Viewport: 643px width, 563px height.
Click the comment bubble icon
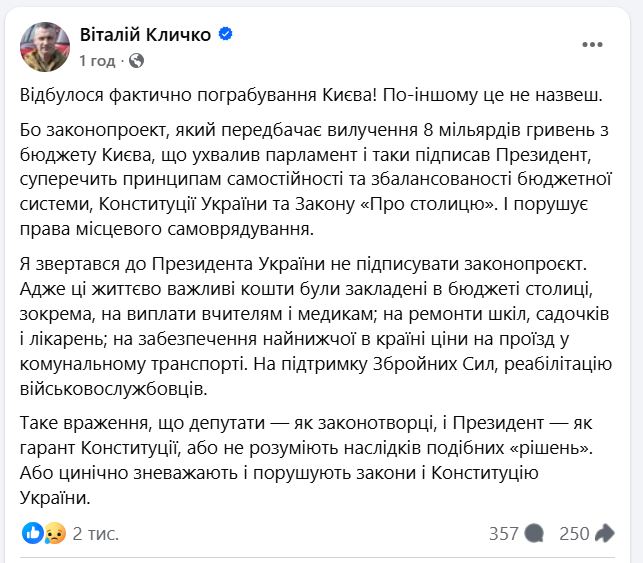535,533
